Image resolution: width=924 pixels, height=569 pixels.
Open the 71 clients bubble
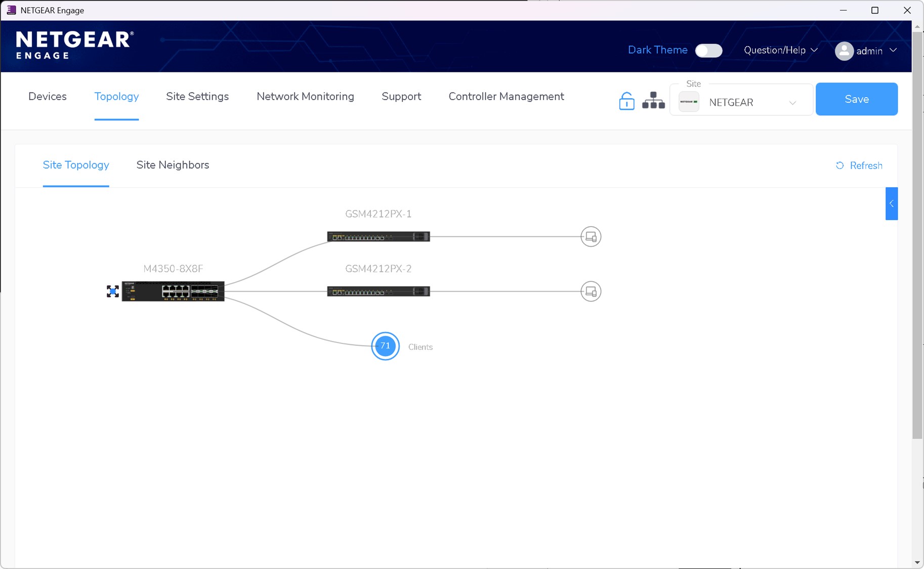[x=386, y=346]
